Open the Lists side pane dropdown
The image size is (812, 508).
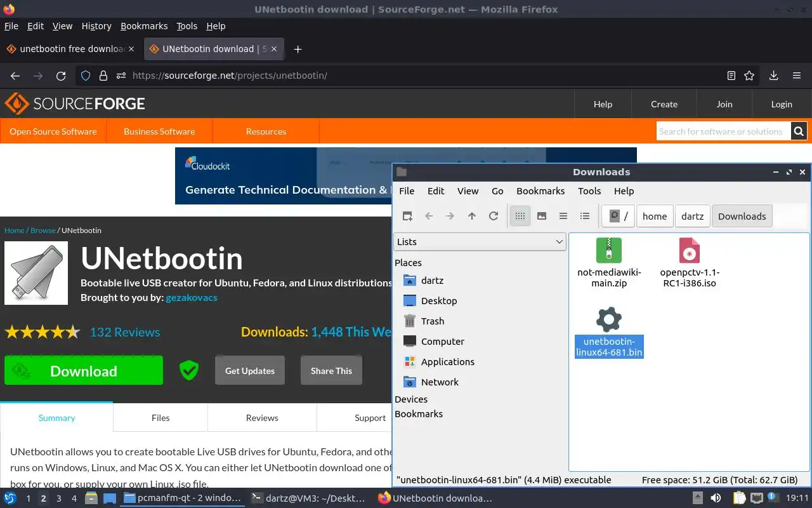[x=480, y=241]
